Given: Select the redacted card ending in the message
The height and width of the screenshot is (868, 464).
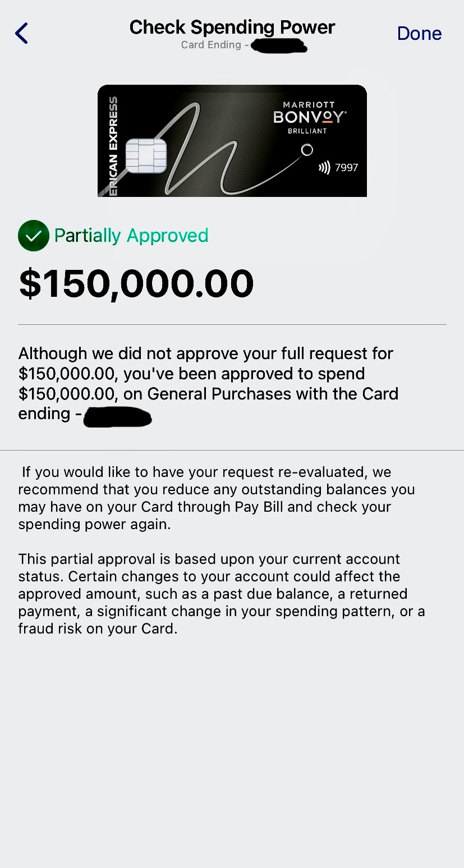Looking at the screenshot, I should pyautogui.click(x=117, y=417).
